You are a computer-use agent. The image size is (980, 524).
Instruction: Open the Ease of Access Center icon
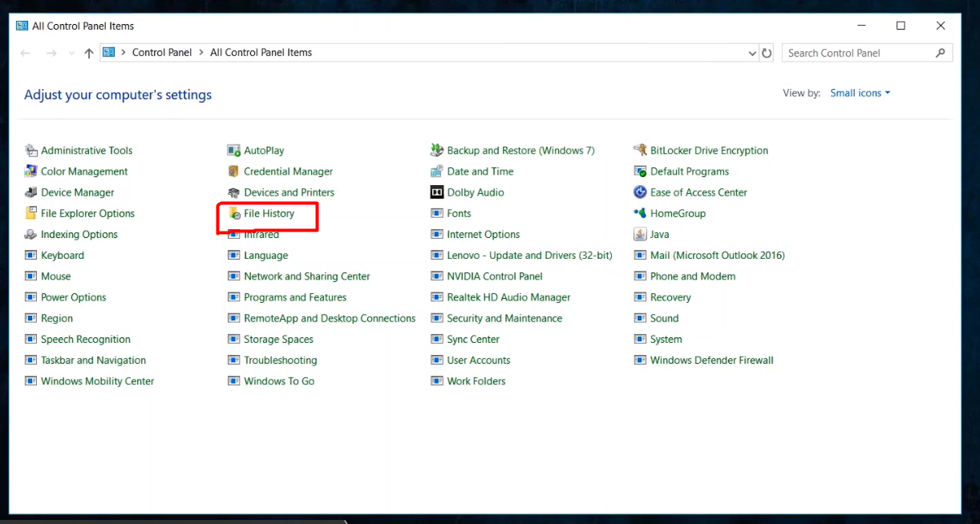tap(640, 193)
